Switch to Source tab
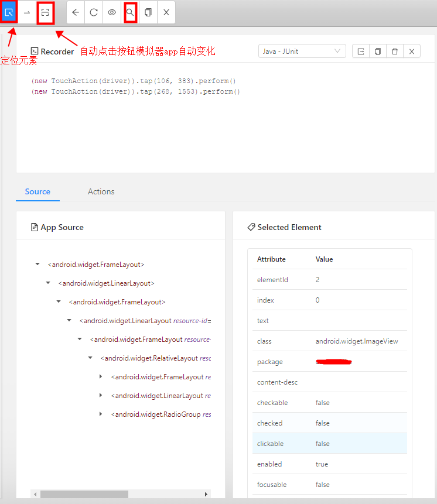 pyautogui.click(x=37, y=191)
